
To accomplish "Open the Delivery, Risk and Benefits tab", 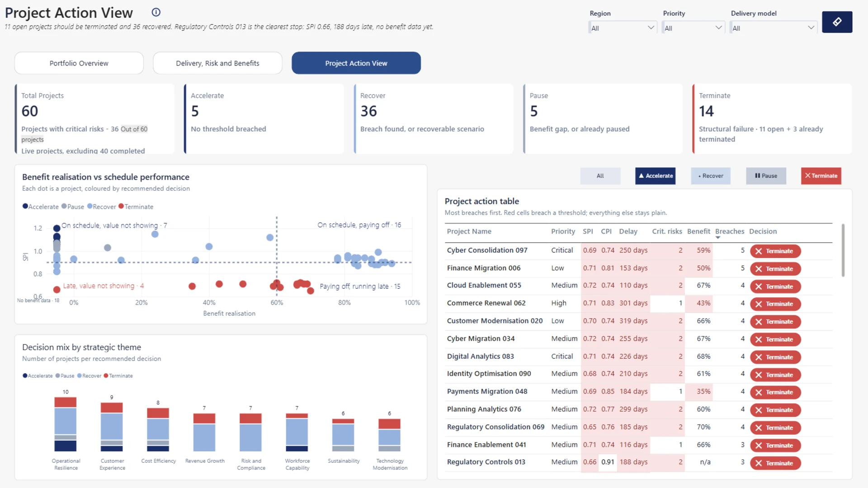I will coord(217,63).
